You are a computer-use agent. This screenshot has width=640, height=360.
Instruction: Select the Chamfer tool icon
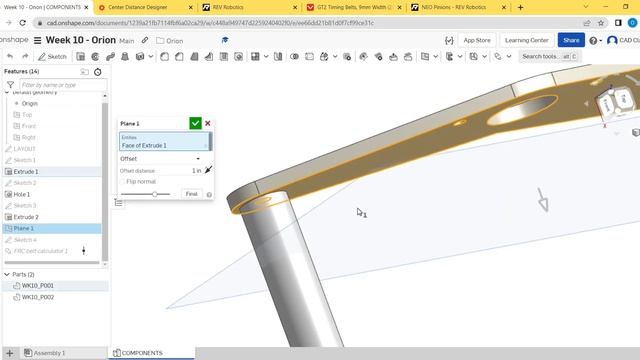(x=179, y=56)
